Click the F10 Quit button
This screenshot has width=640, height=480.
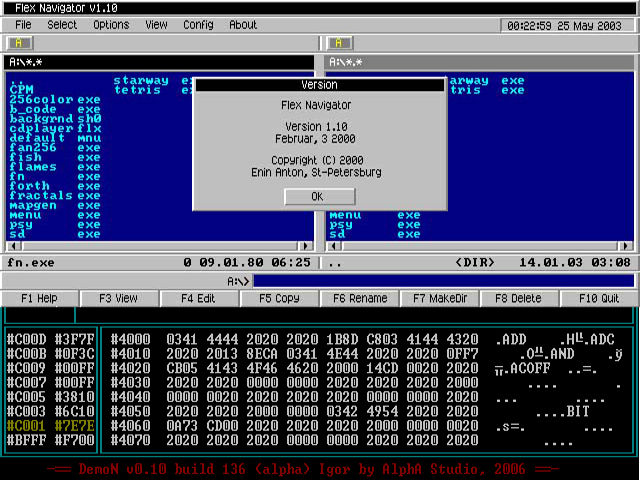point(599,298)
